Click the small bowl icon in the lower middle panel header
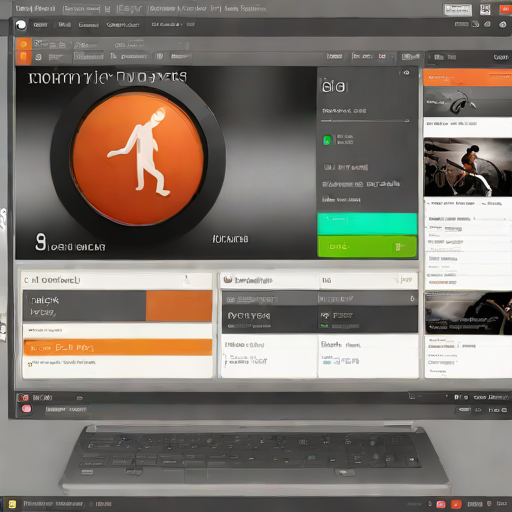 [228, 279]
